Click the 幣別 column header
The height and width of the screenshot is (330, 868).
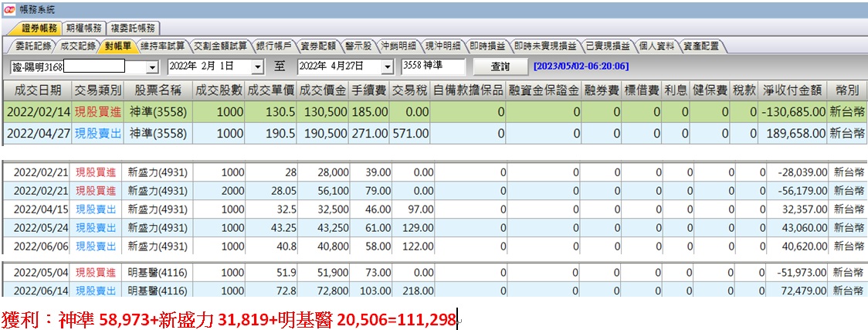tap(847, 90)
